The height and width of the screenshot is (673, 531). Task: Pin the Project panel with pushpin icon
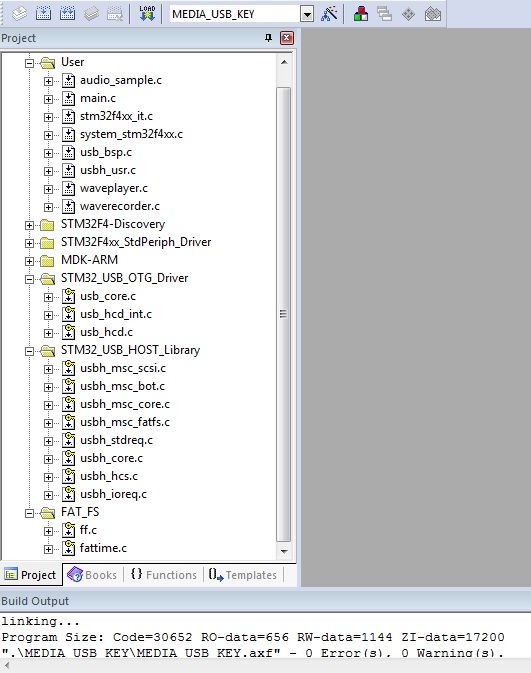point(268,38)
